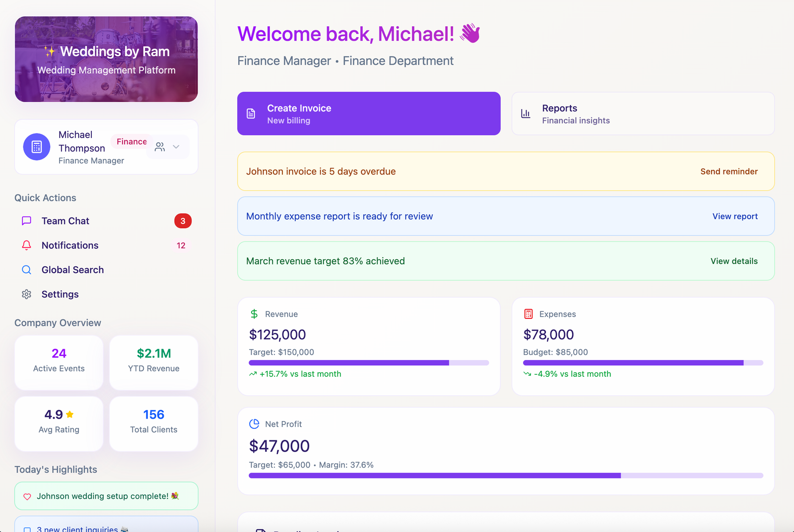This screenshot has height=532, width=794.
Task: Click the Reports bar chart icon
Action: coord(526,114)
